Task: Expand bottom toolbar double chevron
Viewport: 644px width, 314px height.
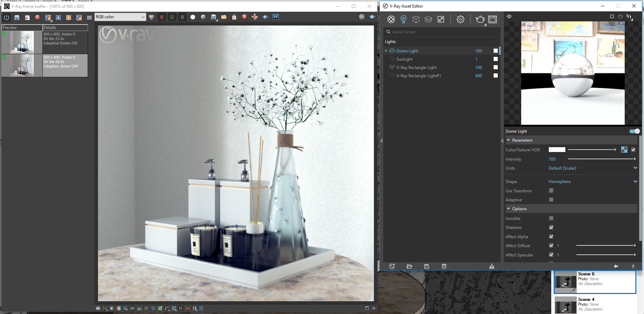Action: tap(374, 308)
